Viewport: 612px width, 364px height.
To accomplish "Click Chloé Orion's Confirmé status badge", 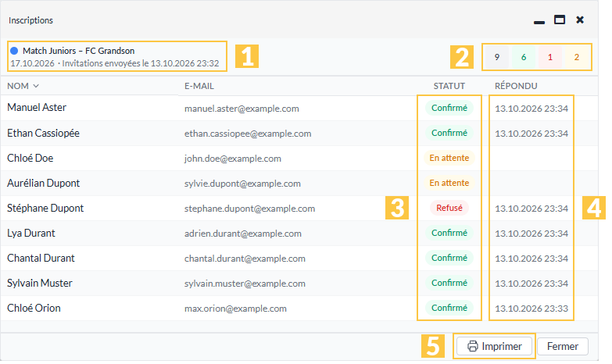I will tap(449, 308).
